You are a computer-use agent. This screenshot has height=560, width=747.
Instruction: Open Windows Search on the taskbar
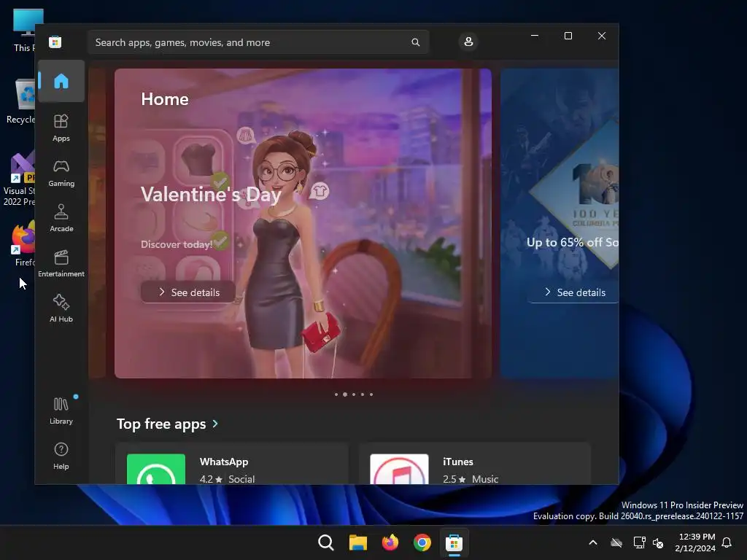pyautogui.click(x=326, y=542)
